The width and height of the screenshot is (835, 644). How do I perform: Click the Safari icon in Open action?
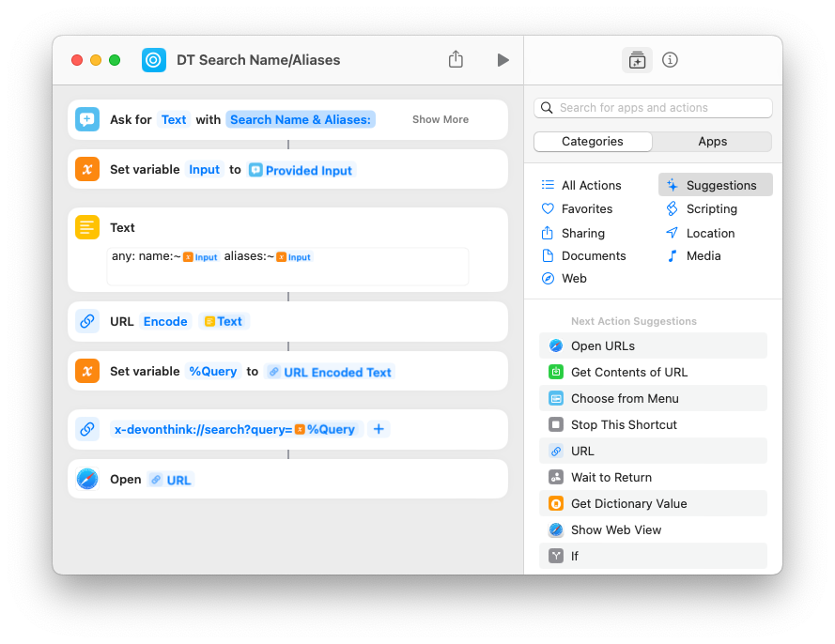[87, 479]
